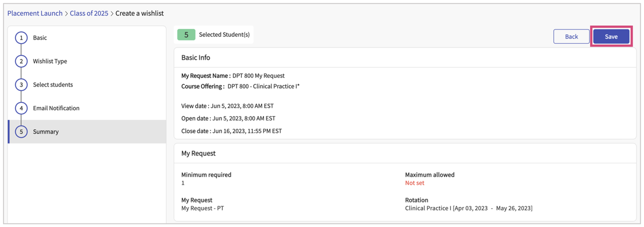
Task: Click the green selected students count badge
Action: [186, 35]
